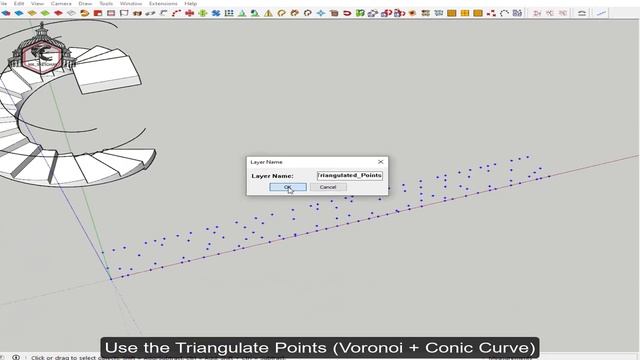Click the gray puzzle piece toolbar icon
The width and height of the screenshot is (640, 360).
(373, 13)
